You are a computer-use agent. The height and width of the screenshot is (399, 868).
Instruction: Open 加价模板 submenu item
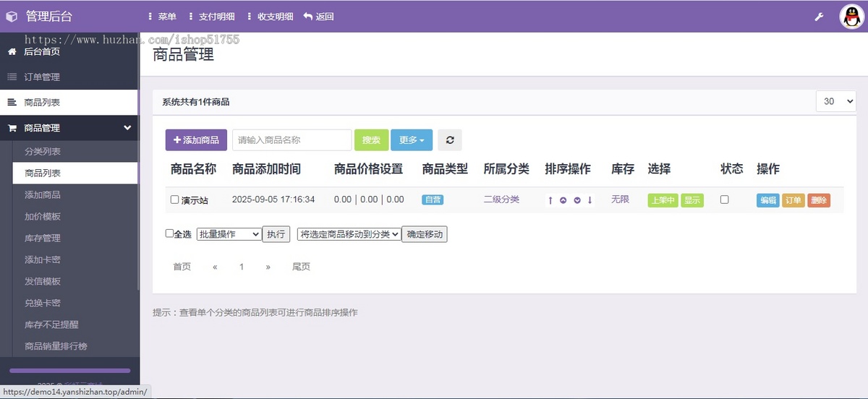(43, 217)
